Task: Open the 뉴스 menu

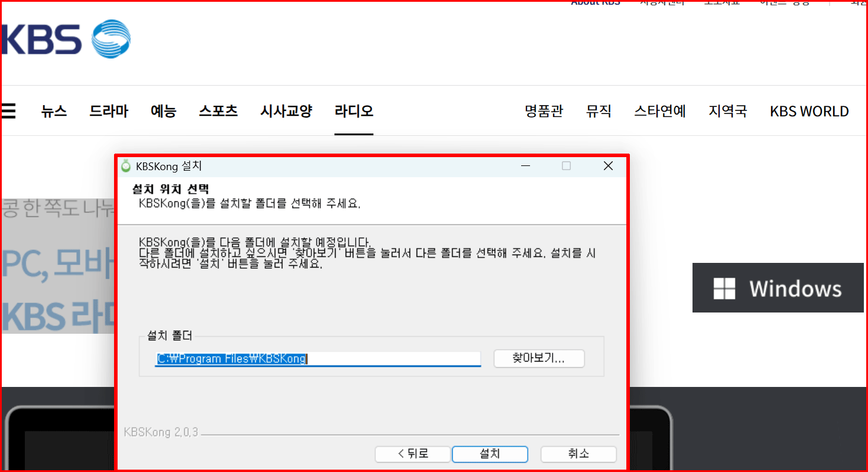Action: click(x=54, y=111)
